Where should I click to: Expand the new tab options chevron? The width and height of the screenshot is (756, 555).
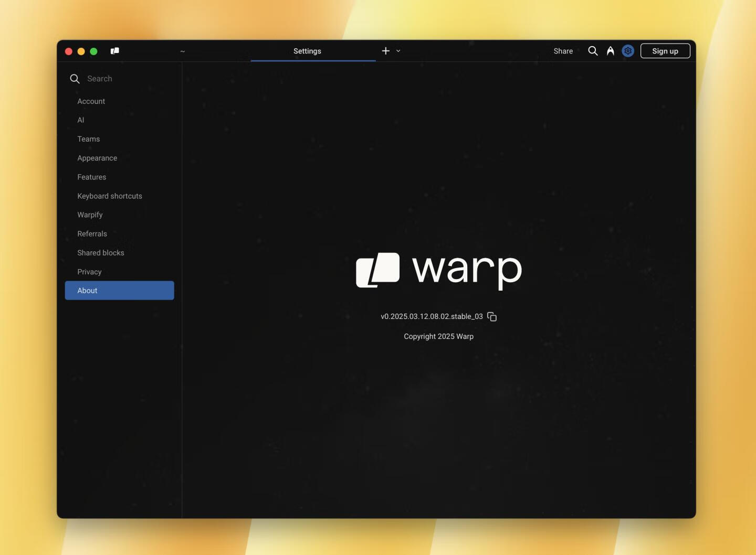398,51
